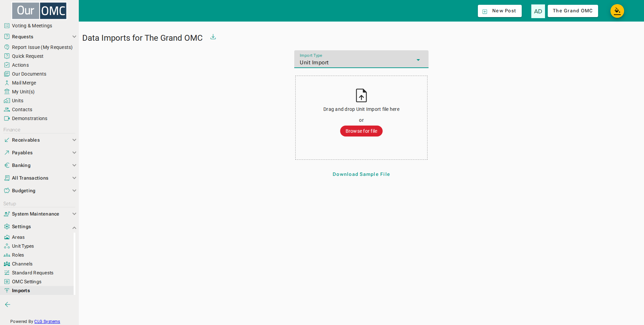Expand the Requests menu chevron

pyautogui.click(x=74, y=37)
